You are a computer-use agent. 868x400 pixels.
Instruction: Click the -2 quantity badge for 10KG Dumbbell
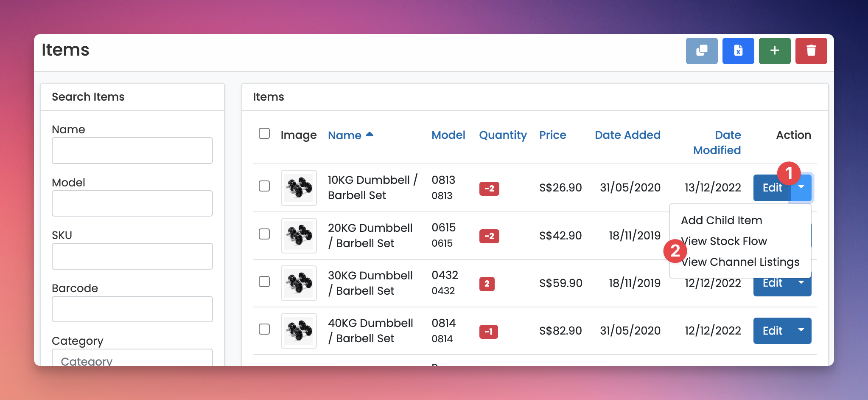489,189
